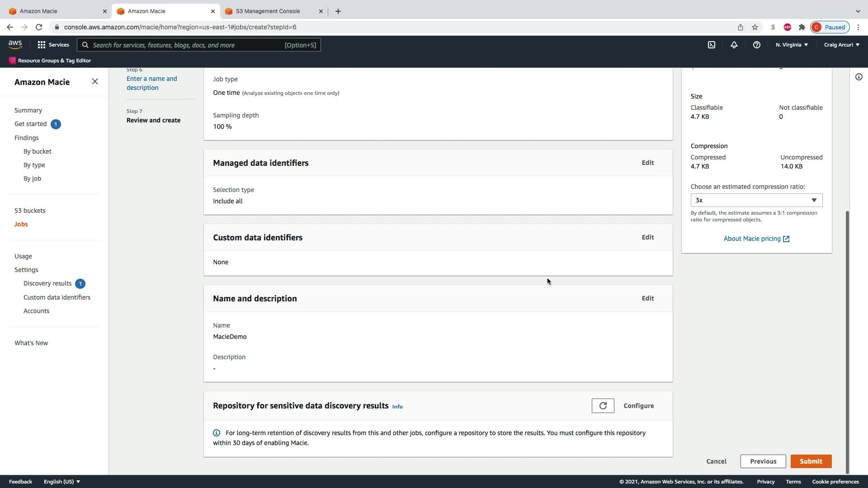Expand the English (US) language selector

click(61, 482)
